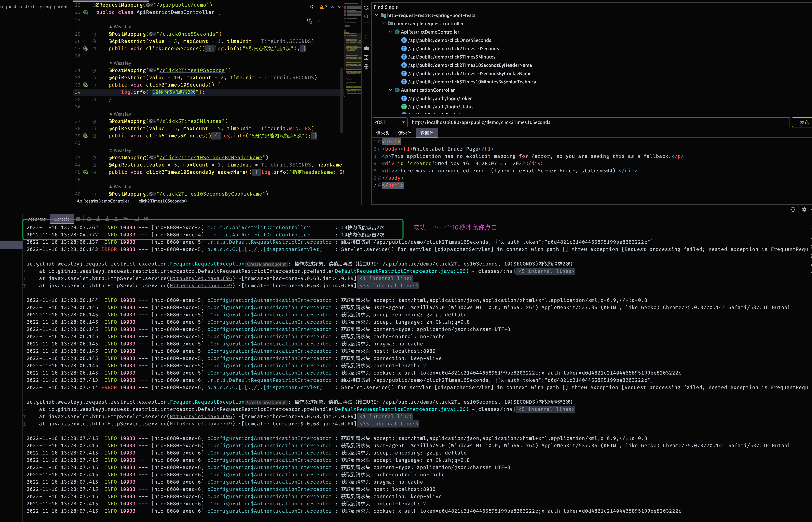The width and height of the screenshot is (812, 522).
Task: Toggle code fold marker on line 35
Action: [x=94, y=99]
